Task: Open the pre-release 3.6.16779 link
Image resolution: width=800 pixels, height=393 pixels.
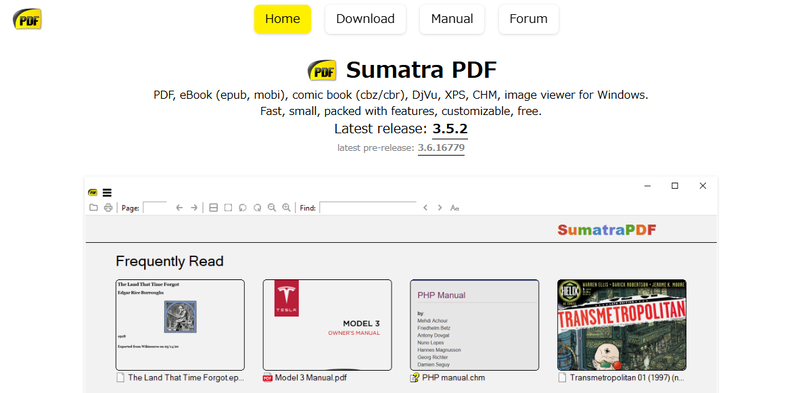Action: 441,148
